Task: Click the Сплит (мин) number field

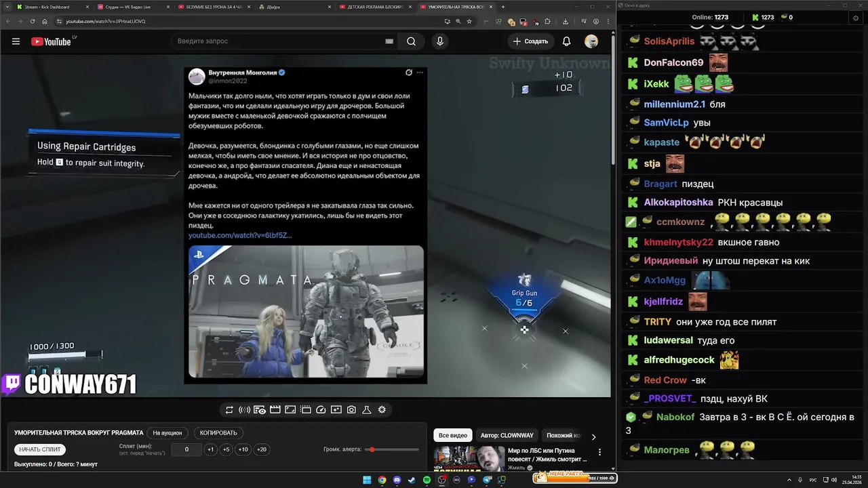Action: [186, 449]
